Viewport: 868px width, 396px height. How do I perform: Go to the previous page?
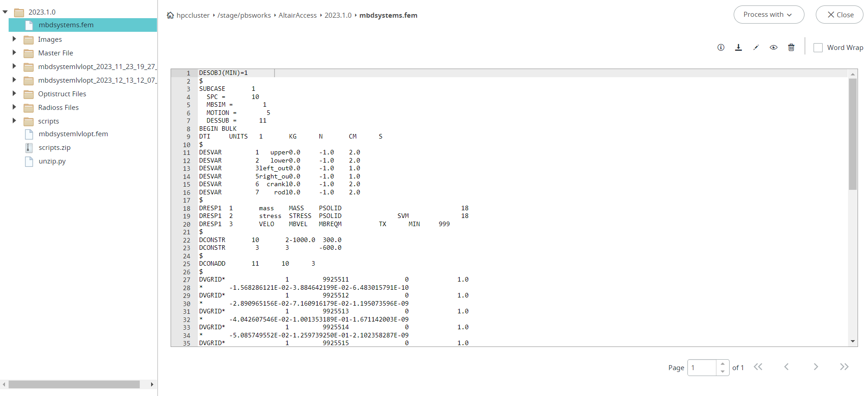(786, 367)
